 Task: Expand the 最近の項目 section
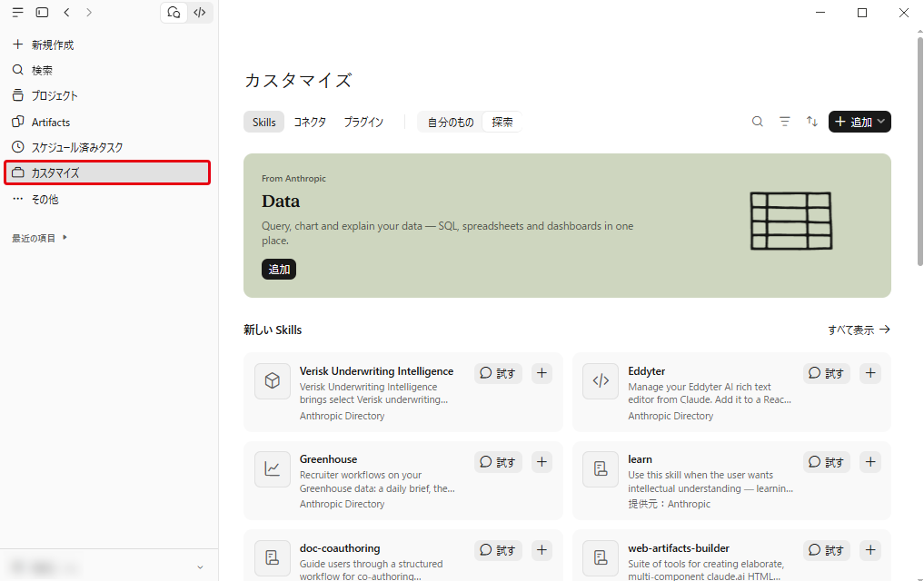point(39,239)
